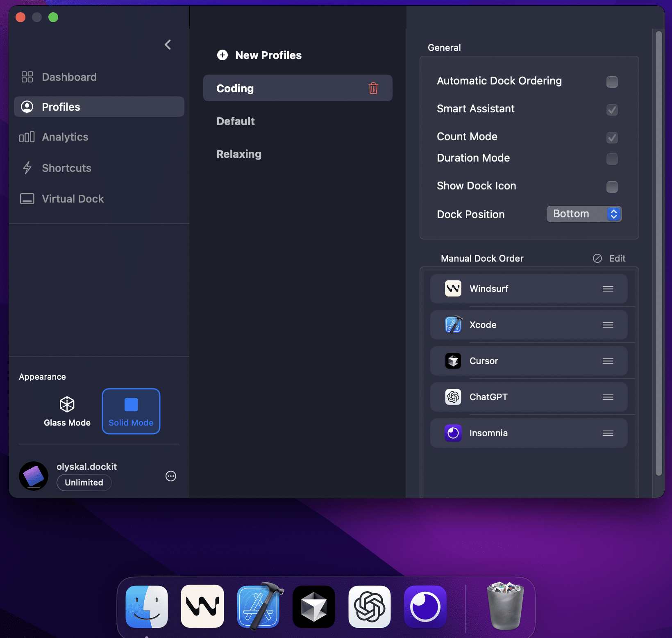Launch ChatGPT from the Dock
This screenshot has width=672, height=638.
pyautogui.click(x=370, y=607)
